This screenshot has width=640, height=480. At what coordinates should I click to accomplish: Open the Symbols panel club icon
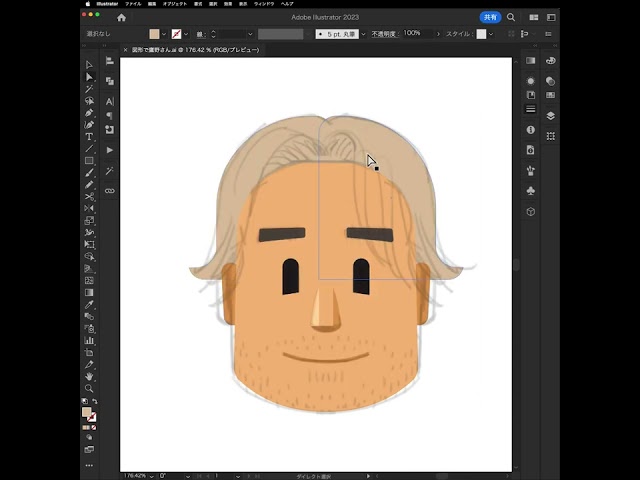[x=531, y=191]
